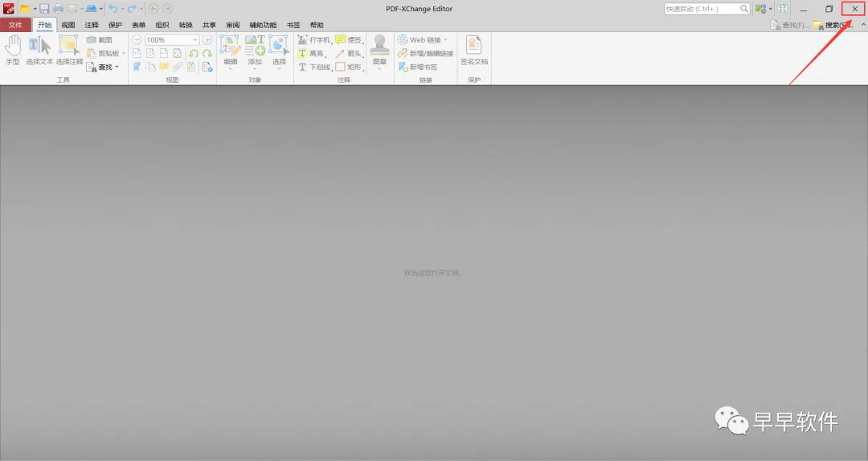Screen dimensions: 868x461
Task: Rotate view counter-clockwise with green arrow
Action: [x=194, y=54]
